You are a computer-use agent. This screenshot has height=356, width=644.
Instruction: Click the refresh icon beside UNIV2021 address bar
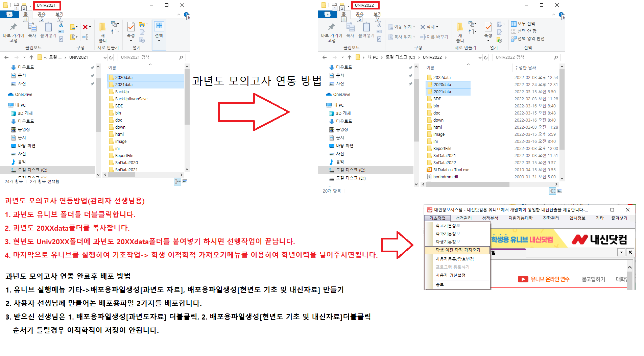click(111, 57)
